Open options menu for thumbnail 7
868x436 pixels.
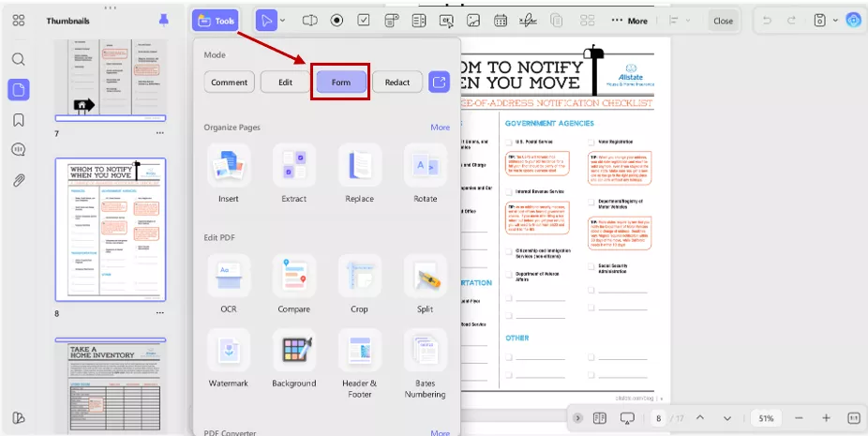[160, 133]
